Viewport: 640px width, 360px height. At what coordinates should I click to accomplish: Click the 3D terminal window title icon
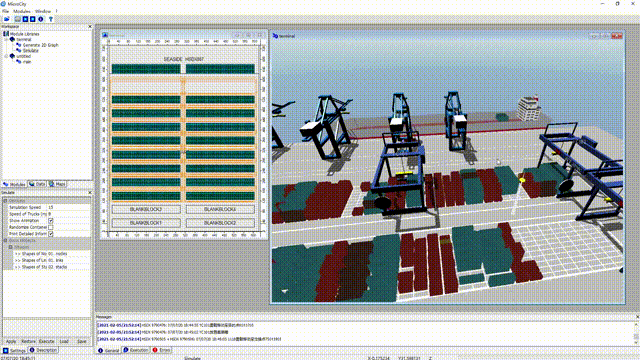click(275, 36)
